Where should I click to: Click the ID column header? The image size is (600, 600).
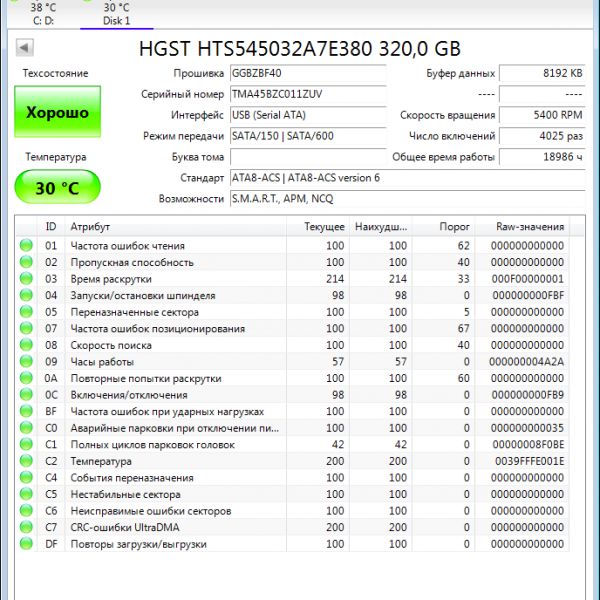(51, 227)
